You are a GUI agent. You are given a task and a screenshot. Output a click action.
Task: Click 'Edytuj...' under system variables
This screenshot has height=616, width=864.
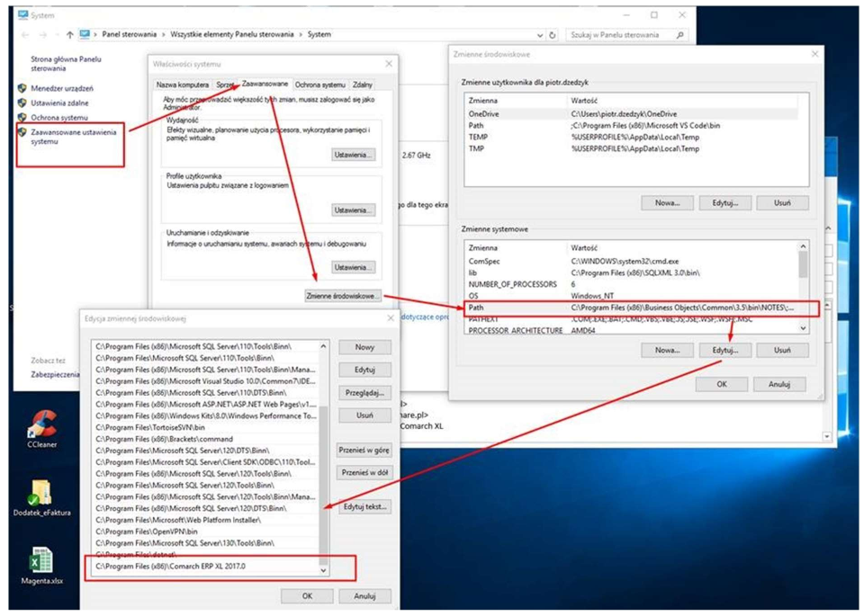point(724,350)
